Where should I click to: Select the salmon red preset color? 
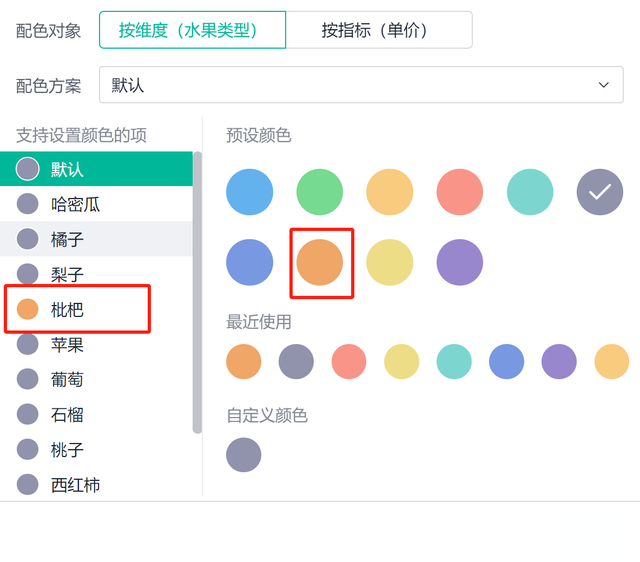coord(460,192)
